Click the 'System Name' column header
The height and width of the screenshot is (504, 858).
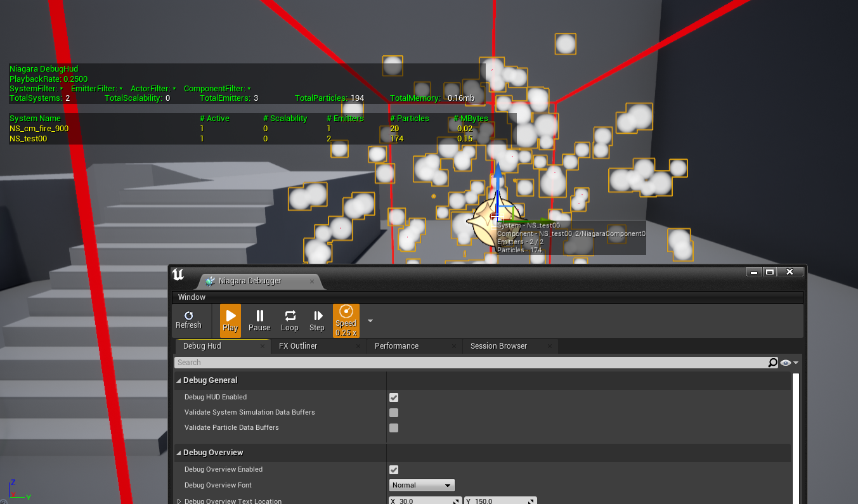(x=35, y=119)
